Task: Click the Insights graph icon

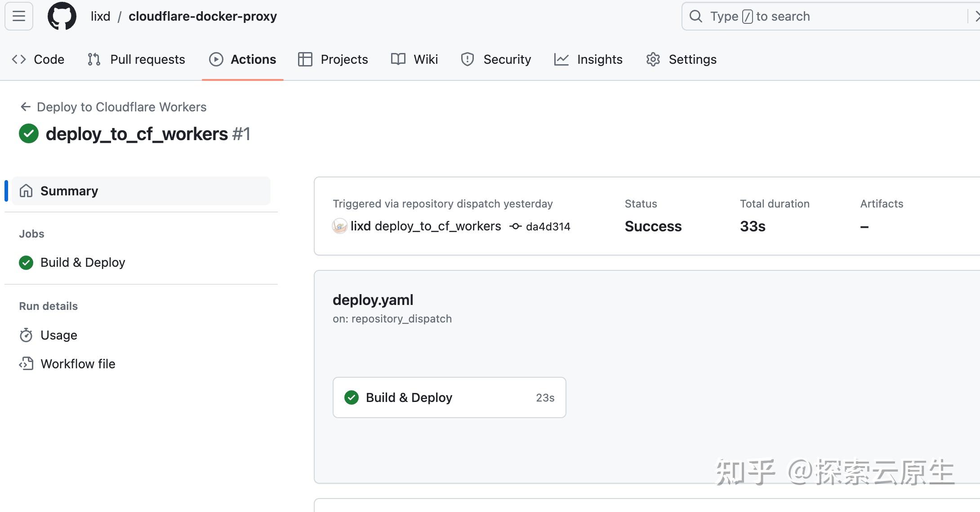Action: tap(561, 59)
